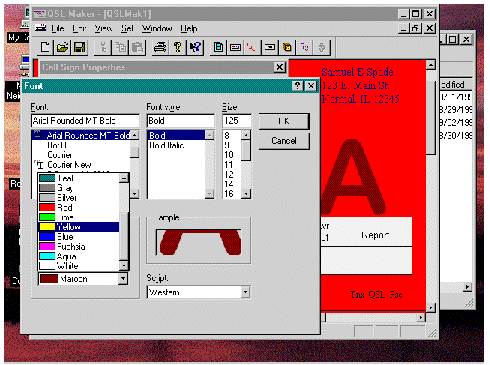Click the color list scroll-up arrow
Screen dimensions: 490x365
click(x=124, y=178)
